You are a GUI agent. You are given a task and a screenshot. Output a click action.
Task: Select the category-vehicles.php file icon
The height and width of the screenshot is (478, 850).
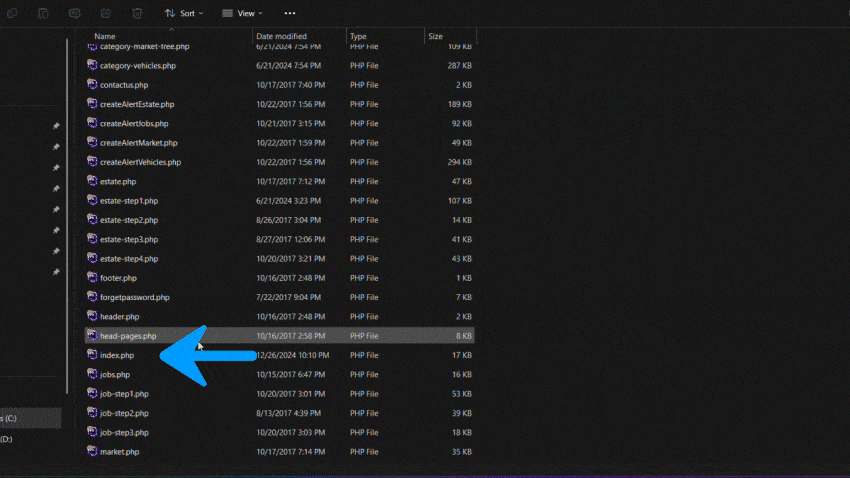click(x=92, y=65)
